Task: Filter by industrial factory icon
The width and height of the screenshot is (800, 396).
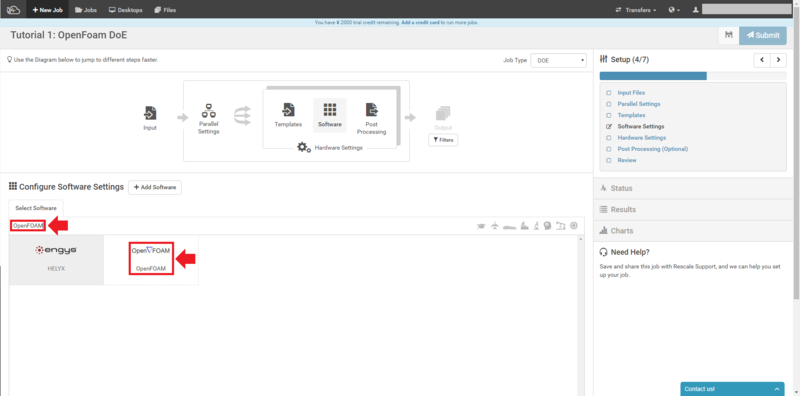Action: pos(524,226)
